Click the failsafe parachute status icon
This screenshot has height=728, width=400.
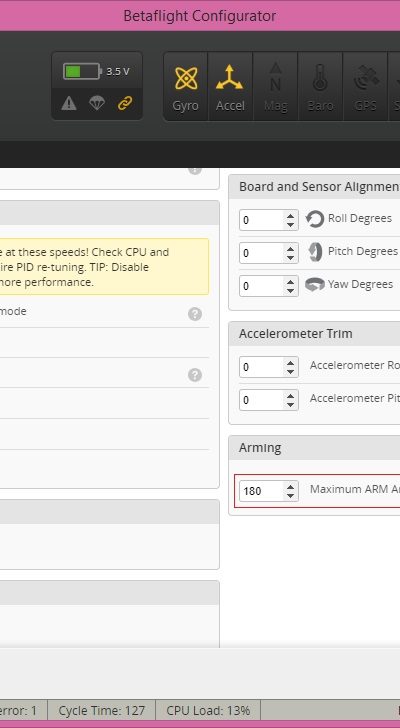pyautogui.click(x=97, y=104)
